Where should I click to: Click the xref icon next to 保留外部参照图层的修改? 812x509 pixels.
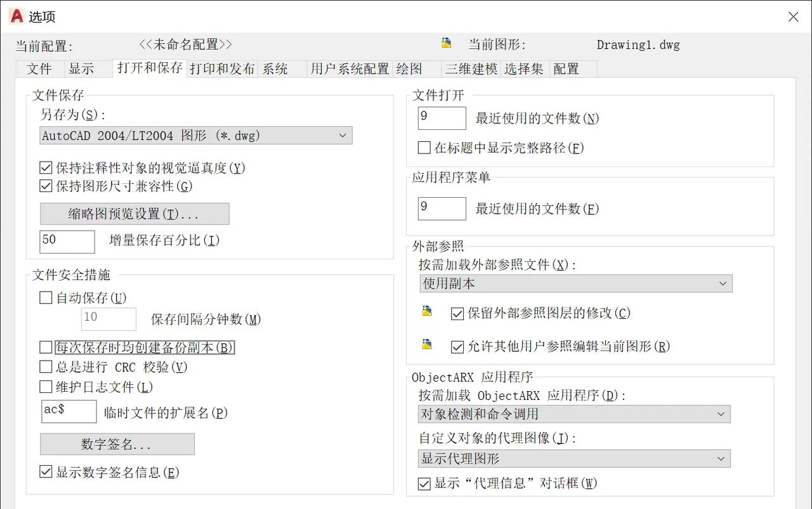pyautogui.click(x=427, y=311)
